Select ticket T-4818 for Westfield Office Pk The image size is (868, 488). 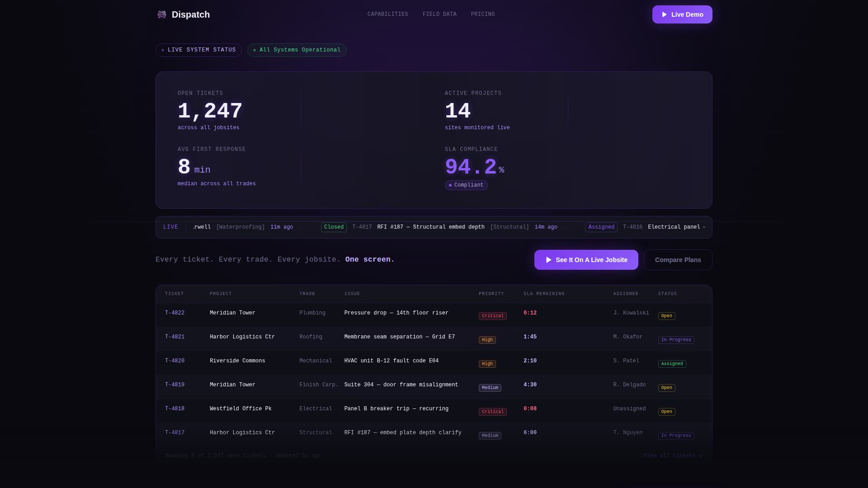click(175, 408)
